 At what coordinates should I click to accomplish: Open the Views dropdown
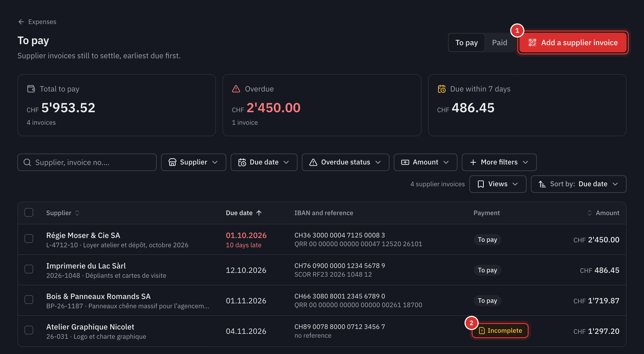[498, 184]
